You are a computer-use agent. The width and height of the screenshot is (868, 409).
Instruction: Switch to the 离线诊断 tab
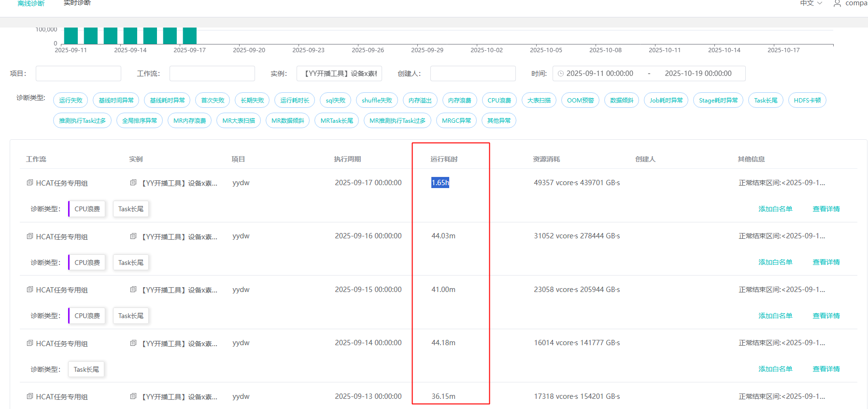31,3
